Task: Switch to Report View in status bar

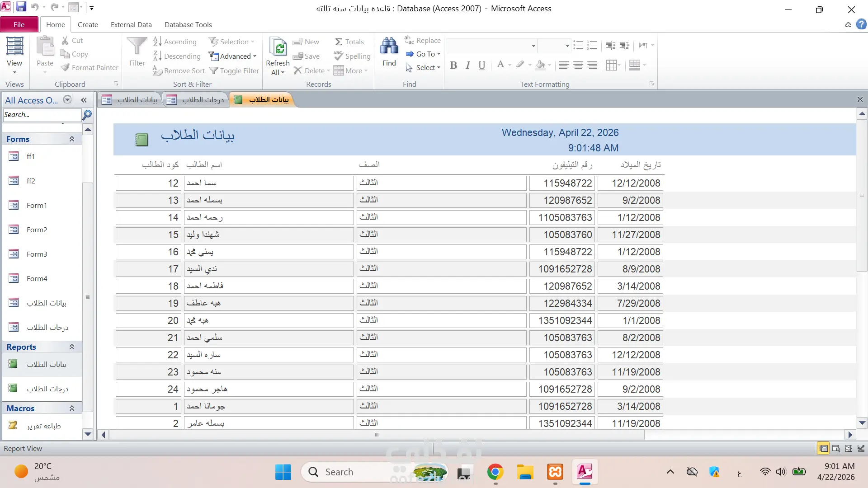Action: pos(824,449)
